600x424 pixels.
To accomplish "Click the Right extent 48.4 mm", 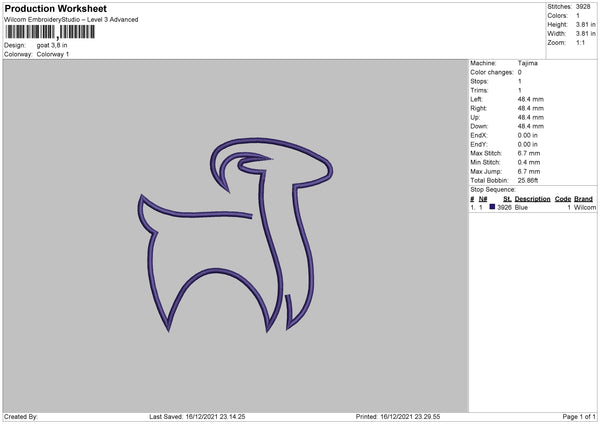I will [531, 109].
